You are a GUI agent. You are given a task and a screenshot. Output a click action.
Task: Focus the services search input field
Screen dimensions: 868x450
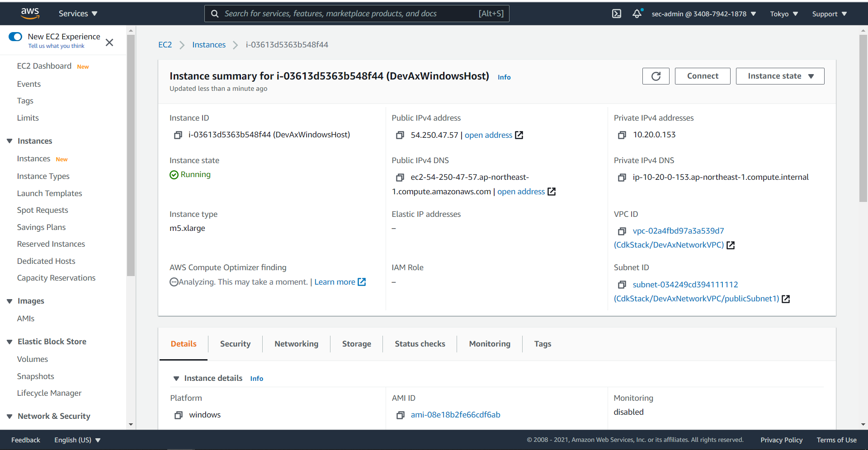click(357, 14)
